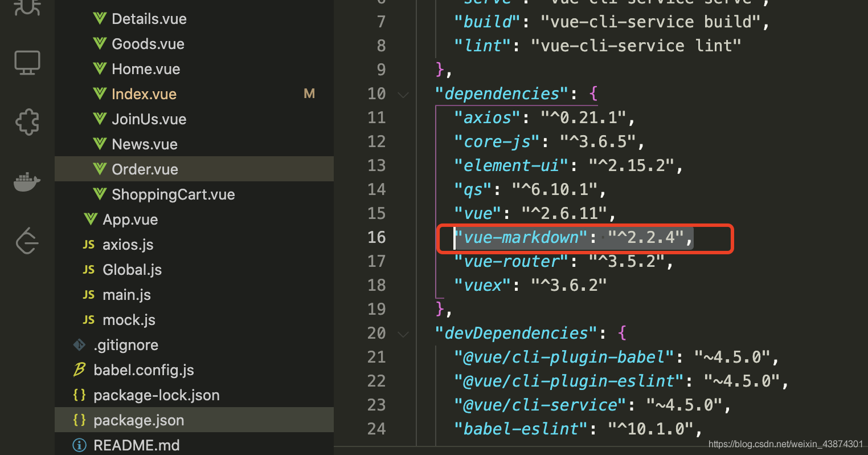Open package-lock.json file
Viewport: 868px width, 455px height.
(157, 395)
